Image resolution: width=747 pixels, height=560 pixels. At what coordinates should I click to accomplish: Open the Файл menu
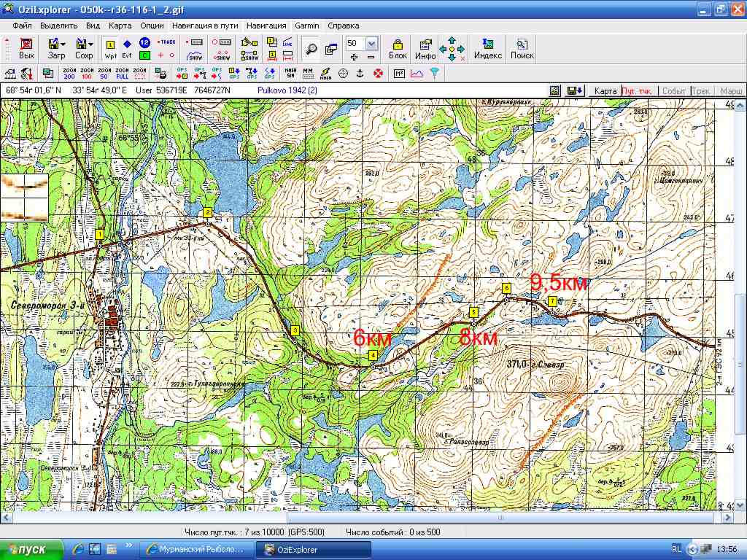(22, 25)
